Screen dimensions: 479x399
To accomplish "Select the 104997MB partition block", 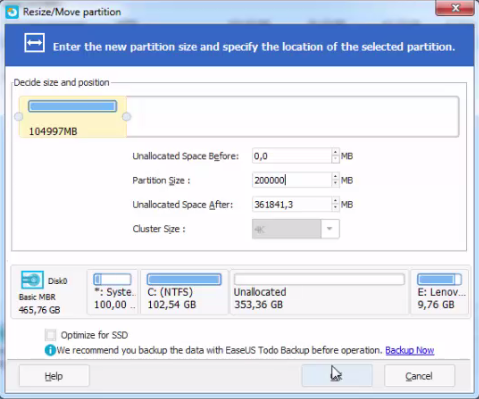I will pos(73,117).
